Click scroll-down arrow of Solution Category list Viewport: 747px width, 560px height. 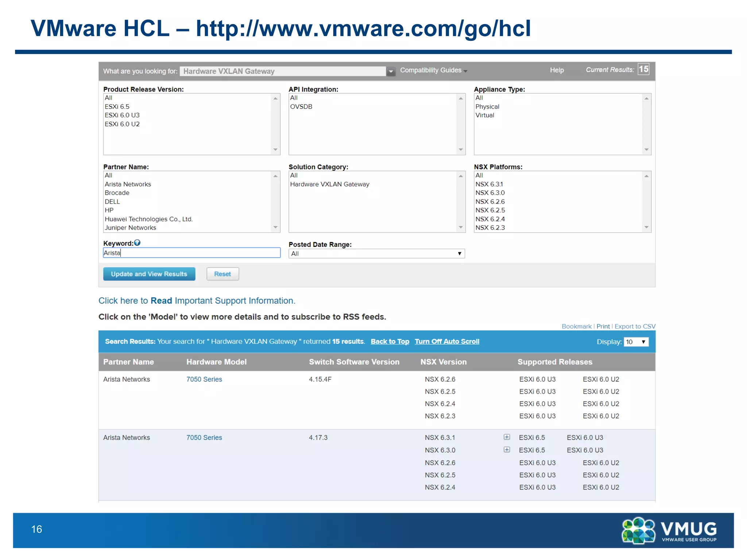click(x=461, y=227)
